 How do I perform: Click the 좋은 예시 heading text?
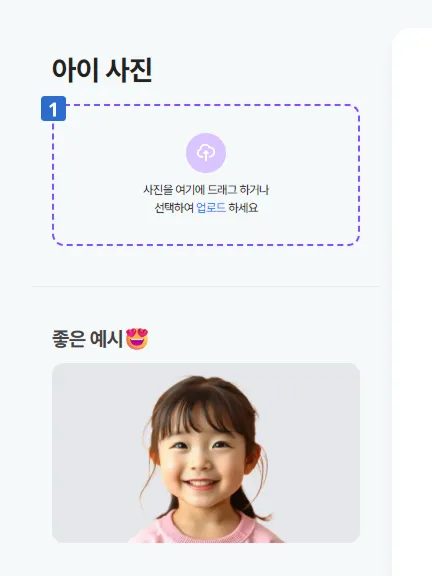tap(87, 339)
